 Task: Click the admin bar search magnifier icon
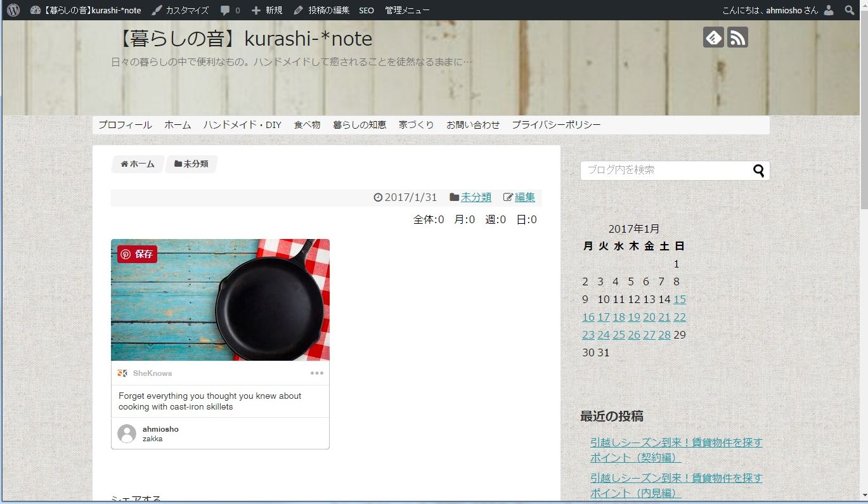(x=850, y=10)
